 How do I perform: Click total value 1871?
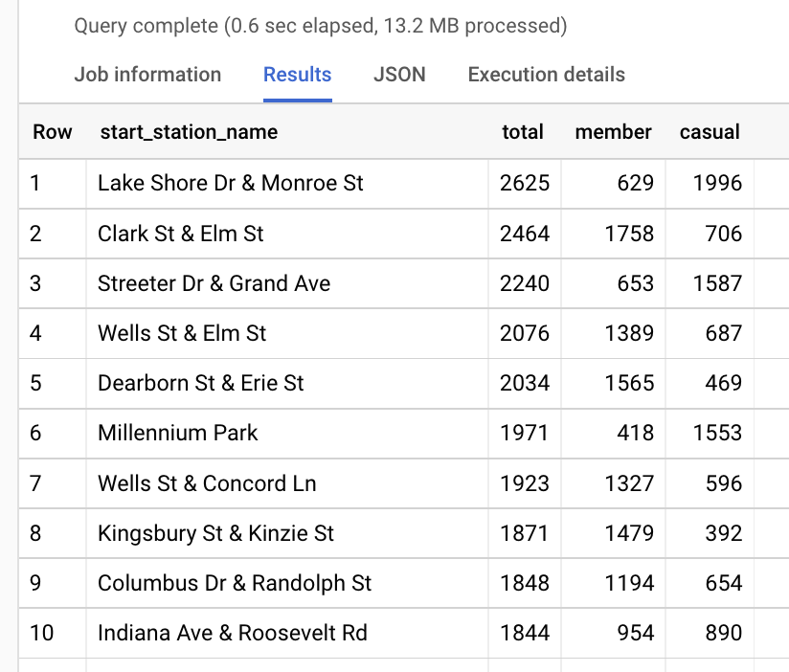point(525,533)
